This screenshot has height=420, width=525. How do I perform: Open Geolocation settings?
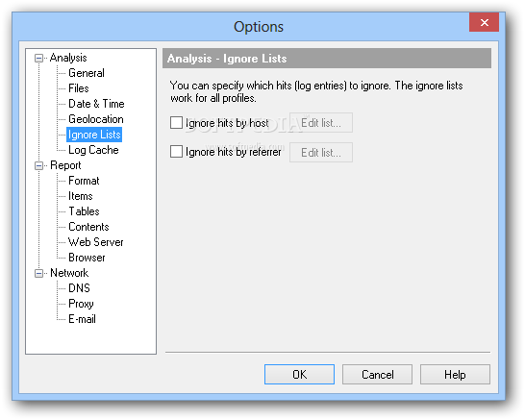(96, 119)
